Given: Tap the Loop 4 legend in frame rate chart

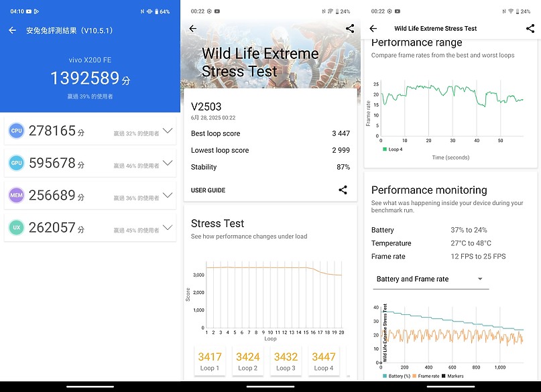Looking at the screenshot, I should (393, 149).
